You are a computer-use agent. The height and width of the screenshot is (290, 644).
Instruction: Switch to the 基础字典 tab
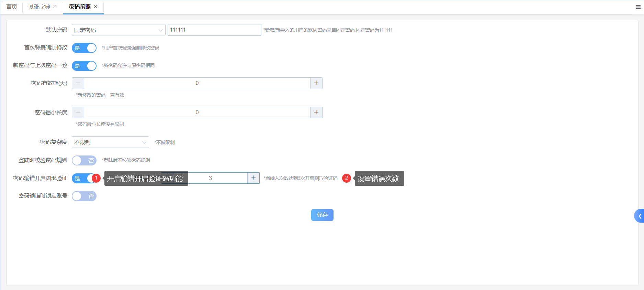(39, 7)
